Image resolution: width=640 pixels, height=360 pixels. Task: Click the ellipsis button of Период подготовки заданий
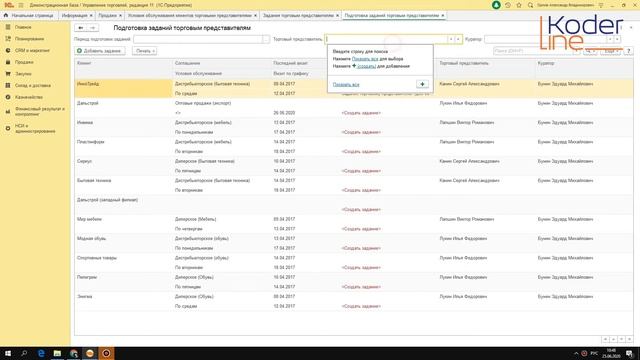266,39
